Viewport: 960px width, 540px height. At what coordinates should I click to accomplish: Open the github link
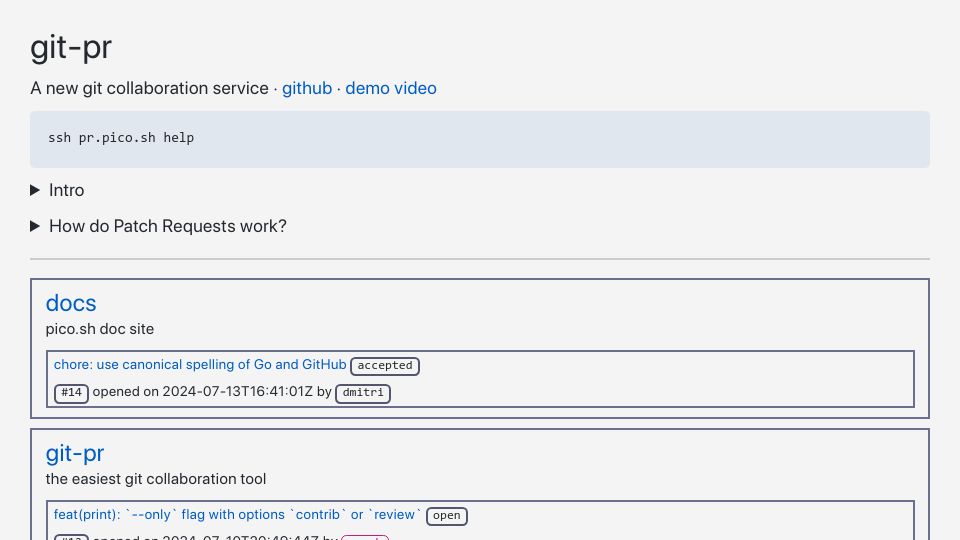(x=307, y=88)
